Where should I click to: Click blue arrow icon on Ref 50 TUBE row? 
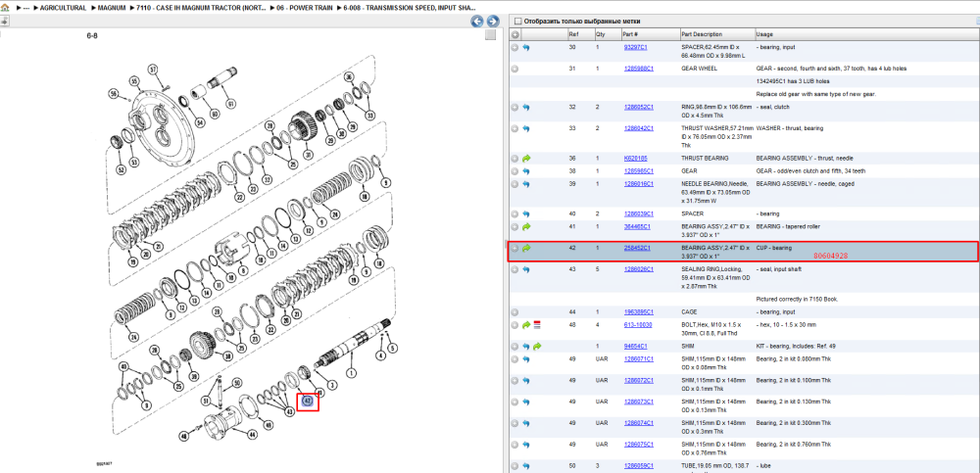coord(526,466)
